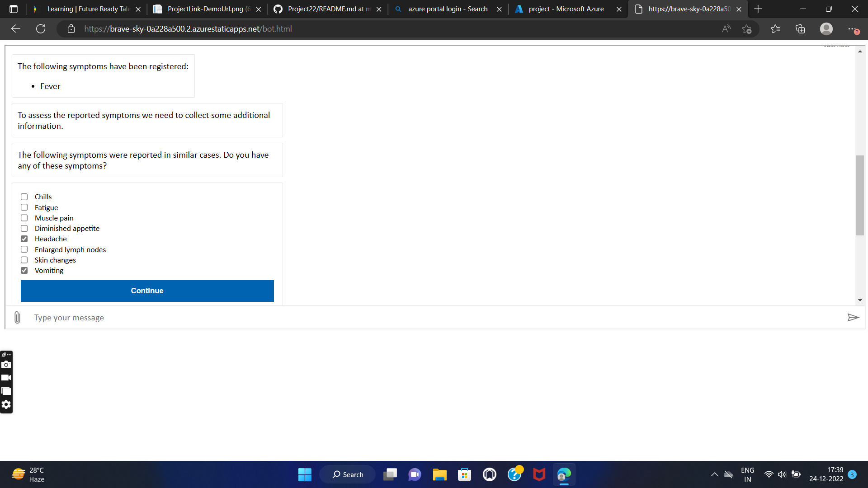The width and height of the screenshot is (868, 488).
Task: Click the screenshot camera icon on the left overlay
Action: (x=6, y=365)
